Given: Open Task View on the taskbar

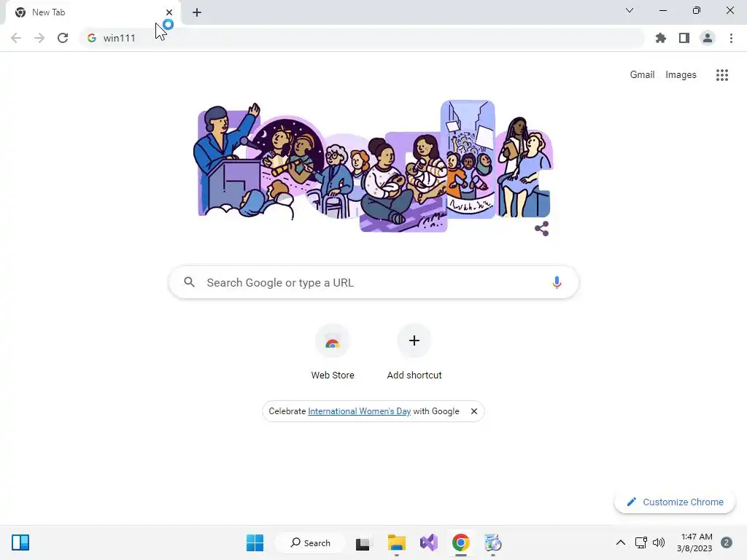Looking at the screenshot, I should [363, 542].
